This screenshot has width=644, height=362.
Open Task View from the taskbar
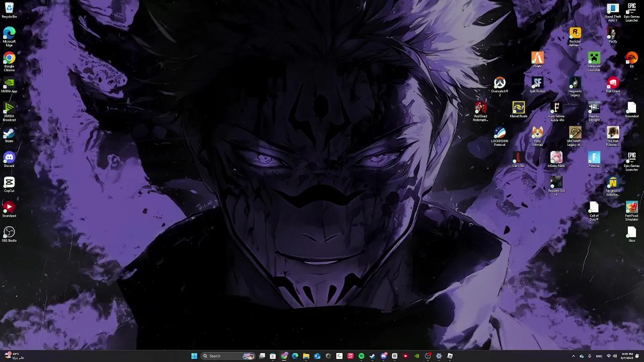262,356
